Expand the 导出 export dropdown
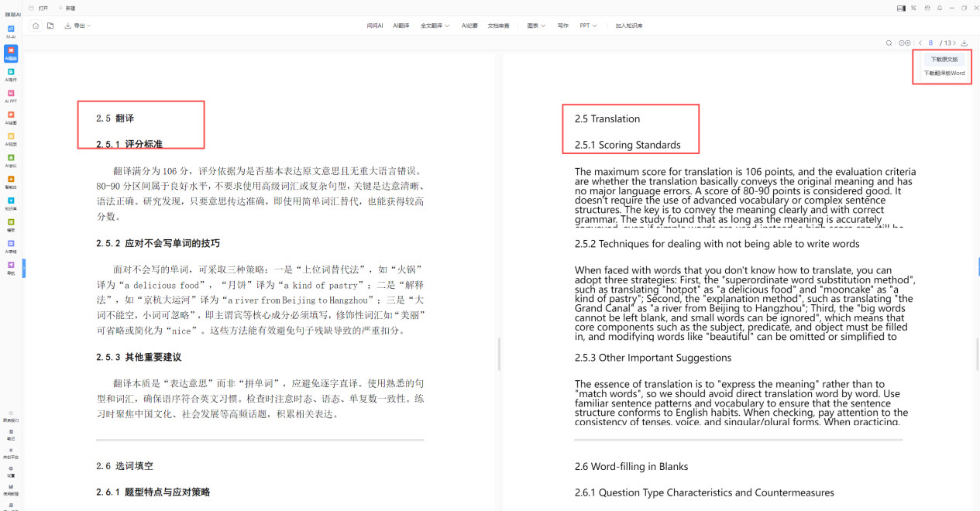Image resolution: width=980 pixels, height=511 pixels. coord(77,26)
